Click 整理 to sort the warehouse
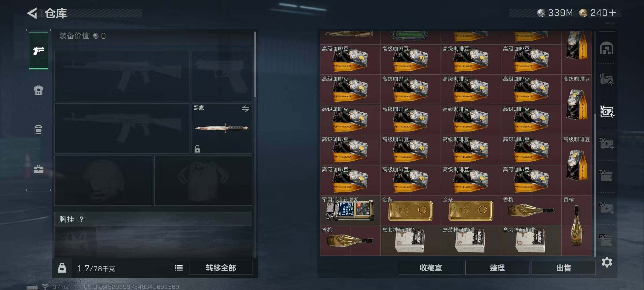 (x=497, y=268)
